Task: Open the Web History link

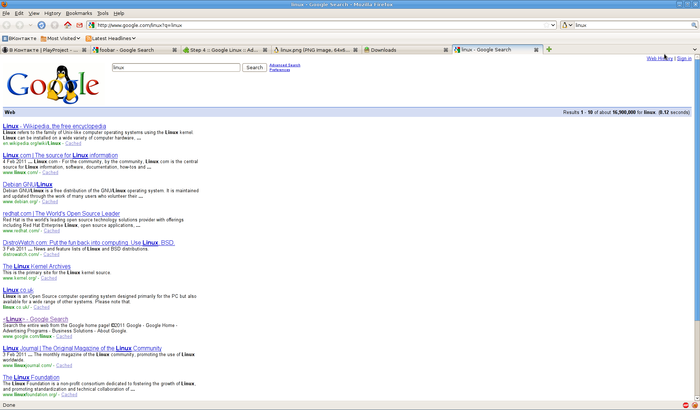Action: pos(659,59)
